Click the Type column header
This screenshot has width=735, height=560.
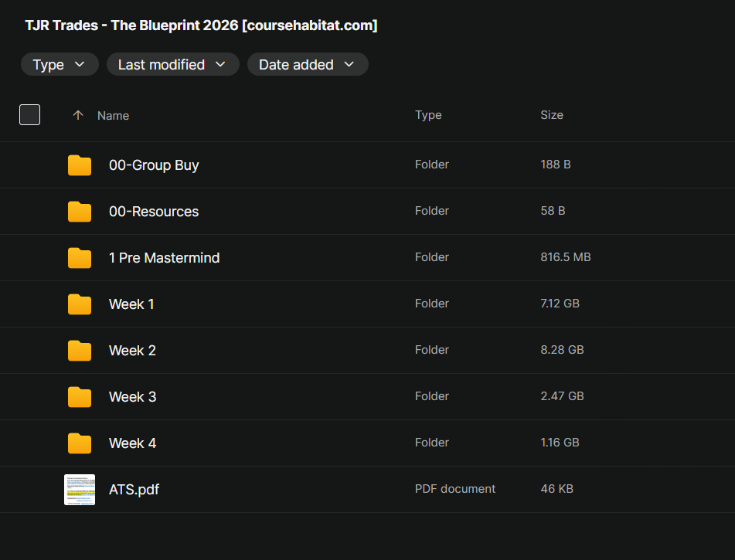[428, 115]
